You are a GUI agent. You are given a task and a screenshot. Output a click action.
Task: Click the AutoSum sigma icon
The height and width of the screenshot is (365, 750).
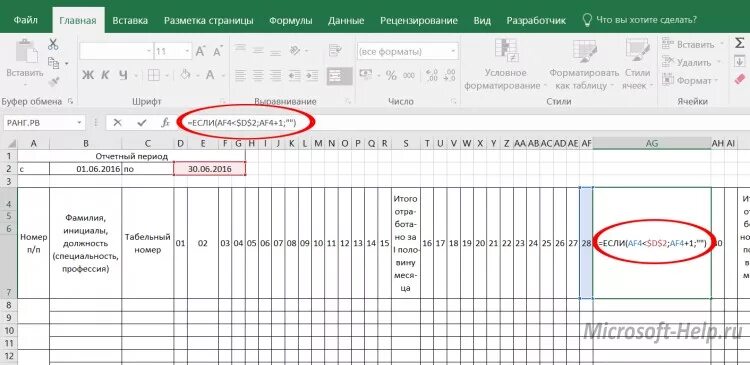click(x=739, y=44)
